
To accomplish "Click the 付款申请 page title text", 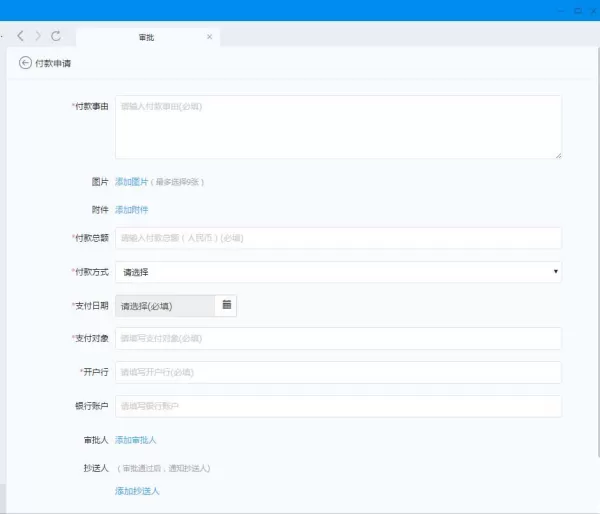I will (x=53, y=63).
